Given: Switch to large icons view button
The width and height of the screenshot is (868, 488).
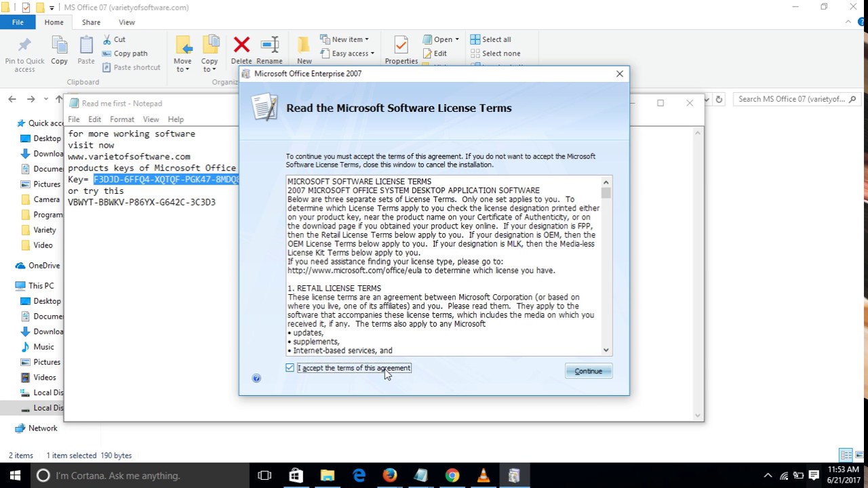Looking at the screenshot, I should coord(859,455).
